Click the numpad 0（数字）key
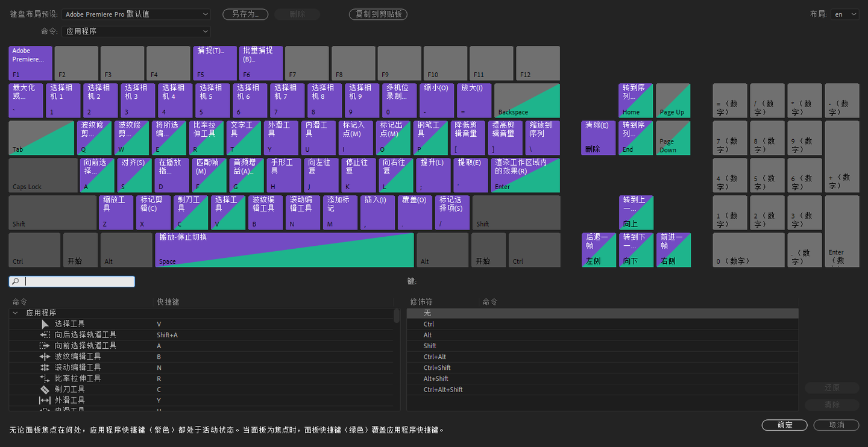Screen dimensions: 868x447 click(749, 250)
